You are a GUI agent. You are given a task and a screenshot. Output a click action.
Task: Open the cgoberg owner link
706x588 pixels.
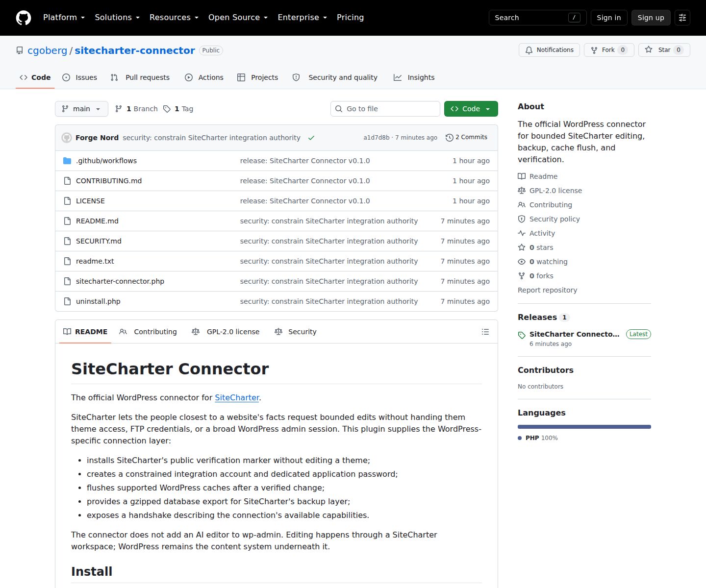pyautogui.click(x=48, y=50)
